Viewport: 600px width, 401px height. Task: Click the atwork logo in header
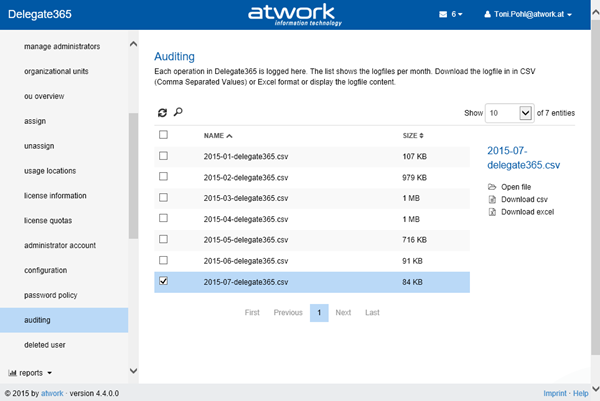click(x=295, y=15)
